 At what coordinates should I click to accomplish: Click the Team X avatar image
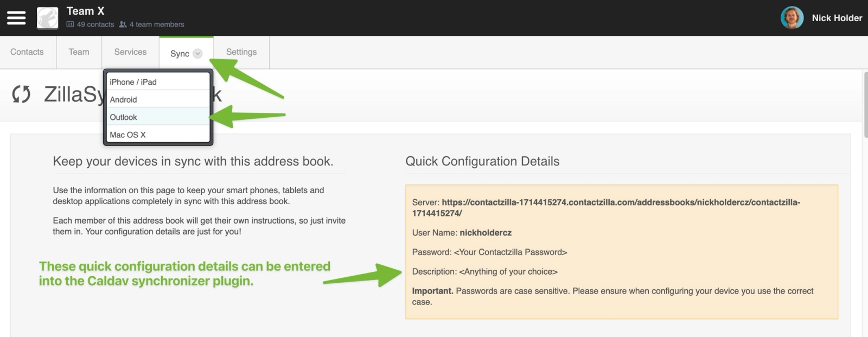point(47,17)
